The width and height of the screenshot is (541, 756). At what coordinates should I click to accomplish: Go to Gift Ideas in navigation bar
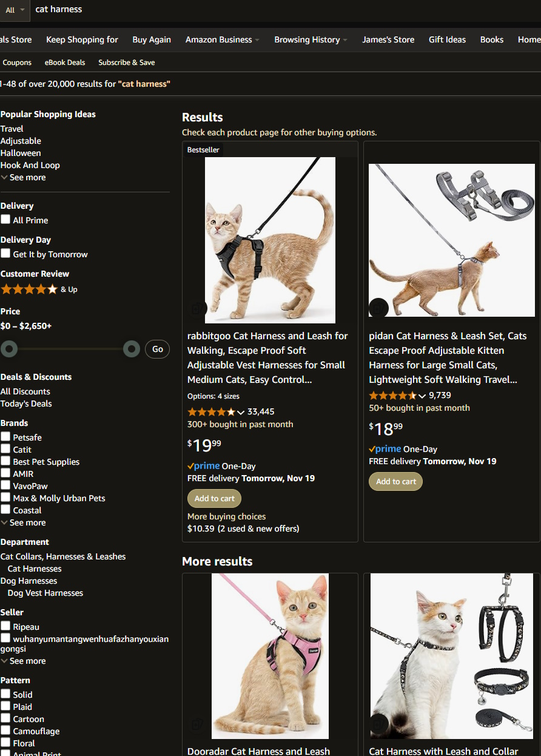[447, 39]
